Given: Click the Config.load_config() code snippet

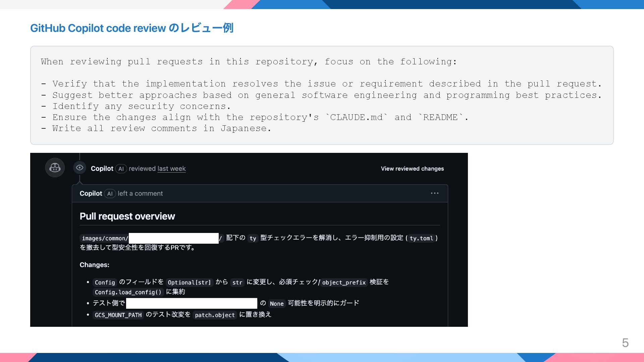Looking at the screenshot, I should [x=128, y=292].
